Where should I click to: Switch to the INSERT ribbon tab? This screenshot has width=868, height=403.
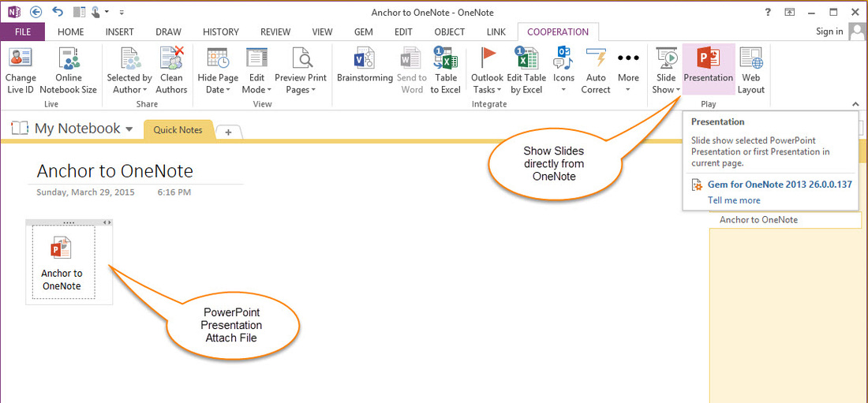pos(120,32)
